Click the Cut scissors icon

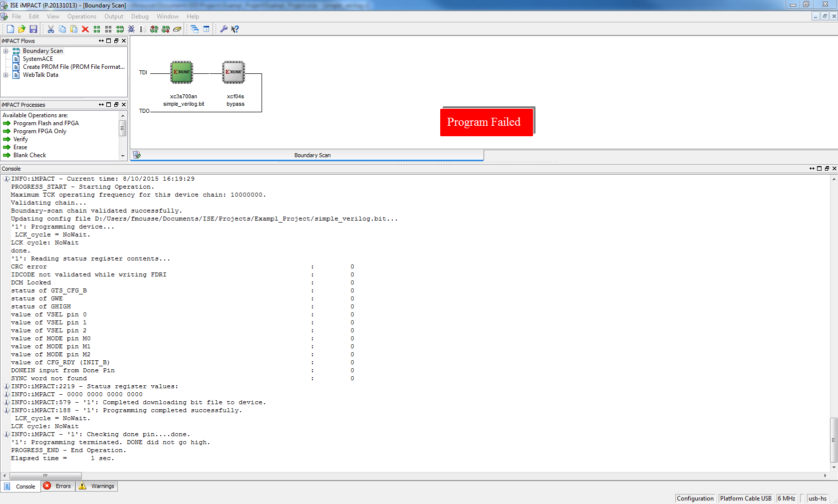pos(50,29)
